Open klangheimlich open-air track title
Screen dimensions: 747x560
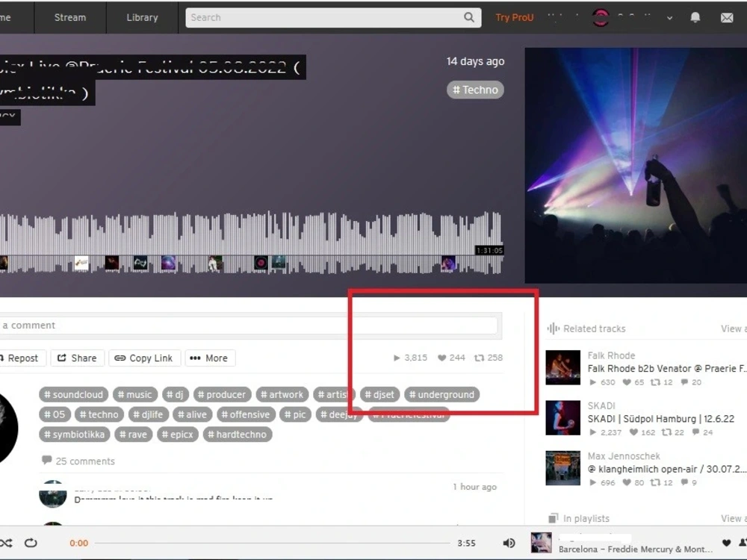click(667, 469)
